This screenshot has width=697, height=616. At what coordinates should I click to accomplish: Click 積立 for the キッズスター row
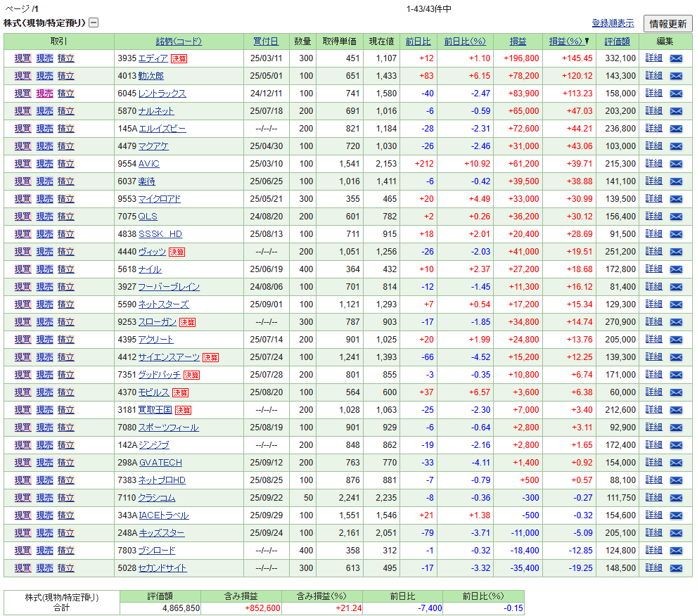(x=66, y=533)
